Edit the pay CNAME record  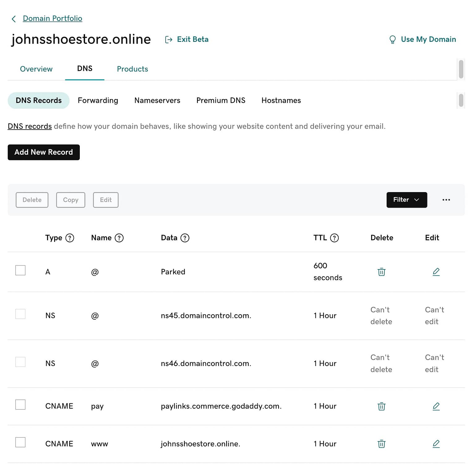[x=436, y=406]
